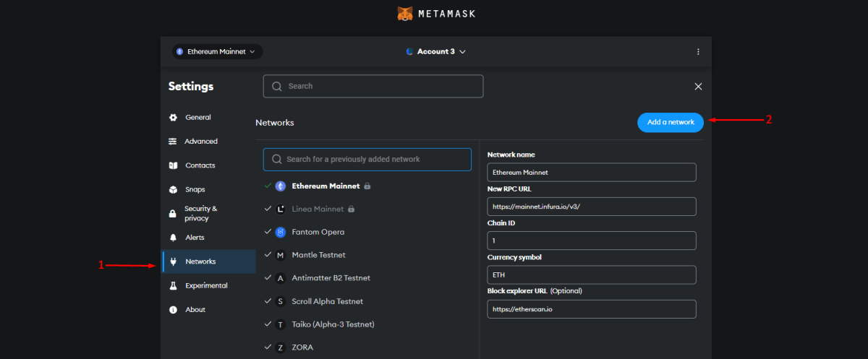The height and width of the screenshot is (359, 868).
Task: Click the Linea Mainnet network icon
Action: [281, 209]
